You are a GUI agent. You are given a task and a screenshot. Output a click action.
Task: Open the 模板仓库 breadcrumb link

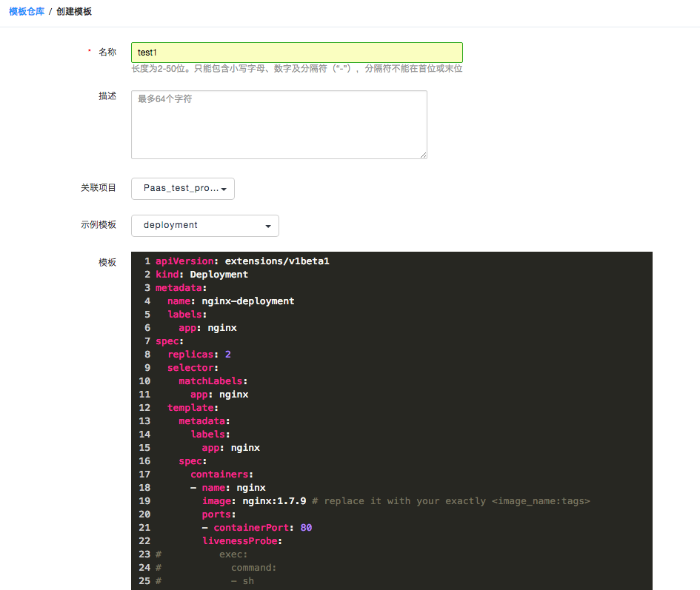27,11
